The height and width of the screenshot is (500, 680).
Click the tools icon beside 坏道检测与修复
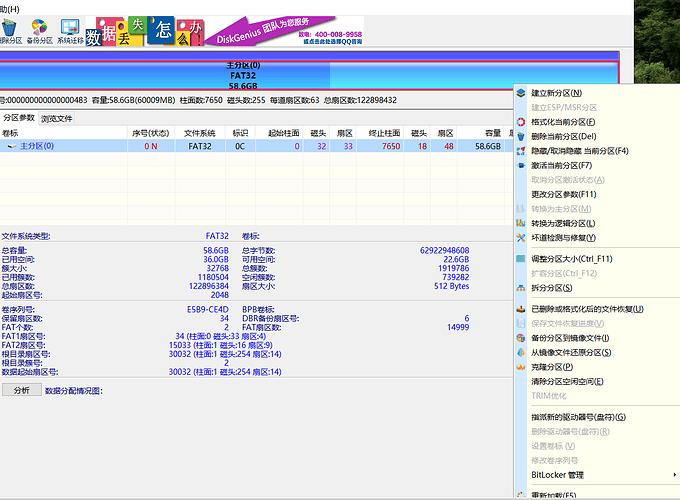click(521, 238)
